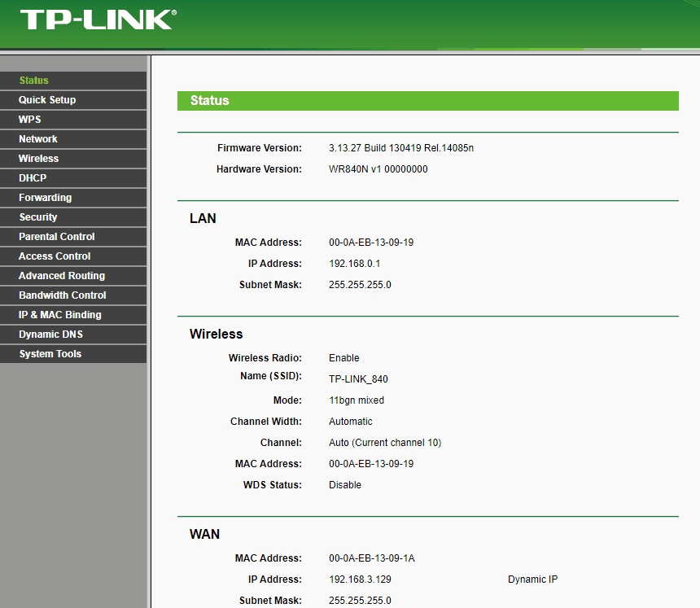Viewport: 700px width, 608px height.
Task: Click firmware version 3.13.27 Build value
Action: pyautogui.click(x=401, y=148)
